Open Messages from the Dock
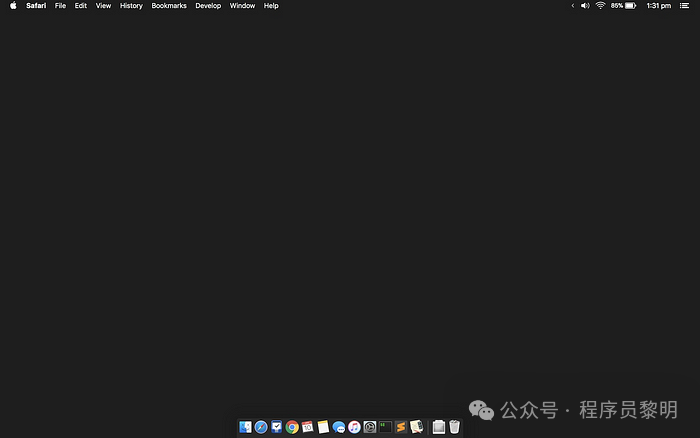Screen dimensions: 700x438 click(339, 428)
